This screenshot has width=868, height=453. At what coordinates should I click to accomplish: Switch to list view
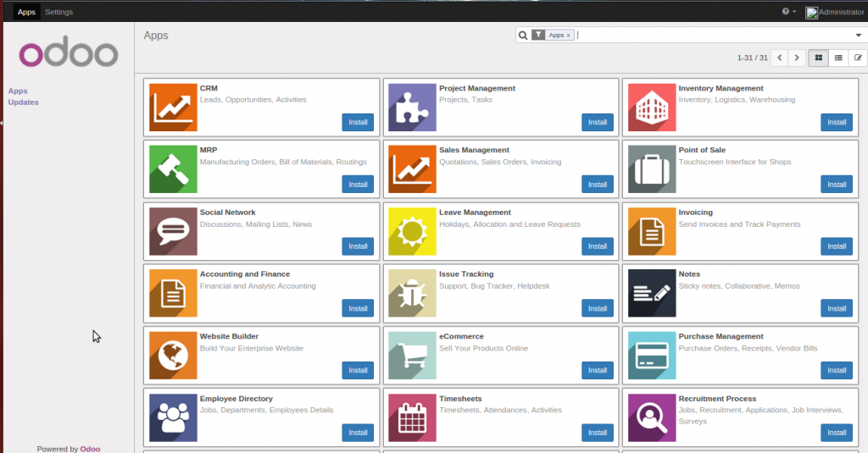(x=838, y=58)
